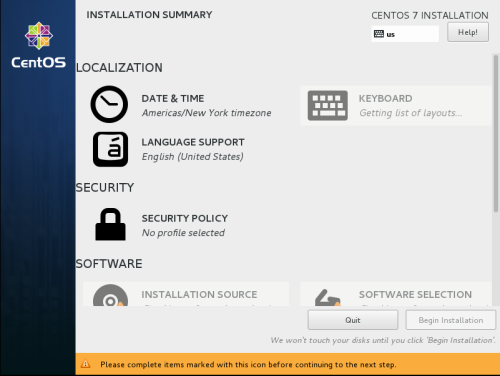
Task: Click the SECURITY section heading
Action: tap(105, 187)
